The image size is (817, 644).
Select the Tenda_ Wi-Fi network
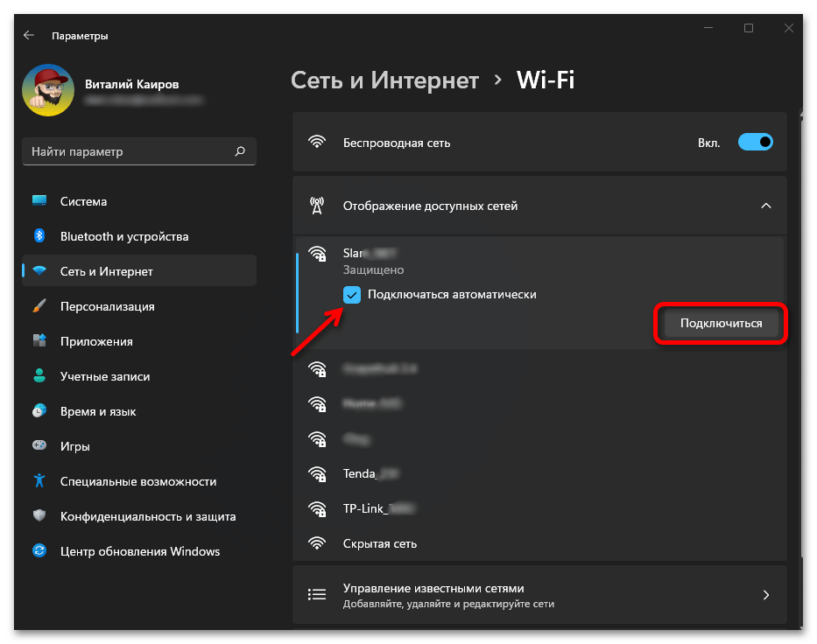540,473
